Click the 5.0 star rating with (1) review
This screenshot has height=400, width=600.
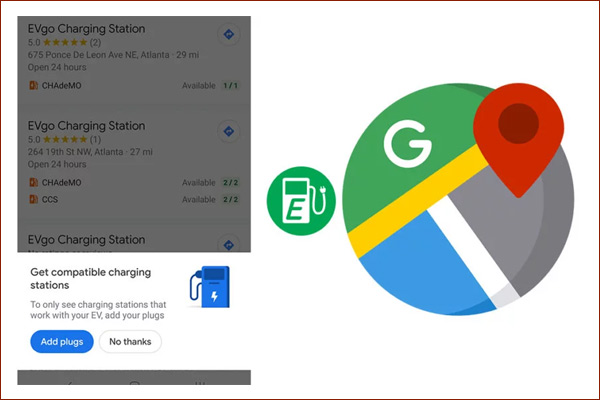(64, 139)
